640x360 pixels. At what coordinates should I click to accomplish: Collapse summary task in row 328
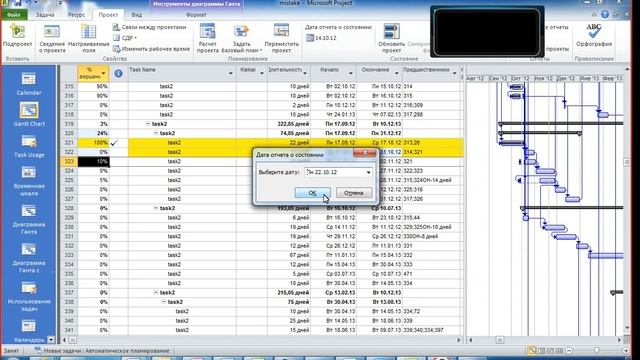coord(156,208)
